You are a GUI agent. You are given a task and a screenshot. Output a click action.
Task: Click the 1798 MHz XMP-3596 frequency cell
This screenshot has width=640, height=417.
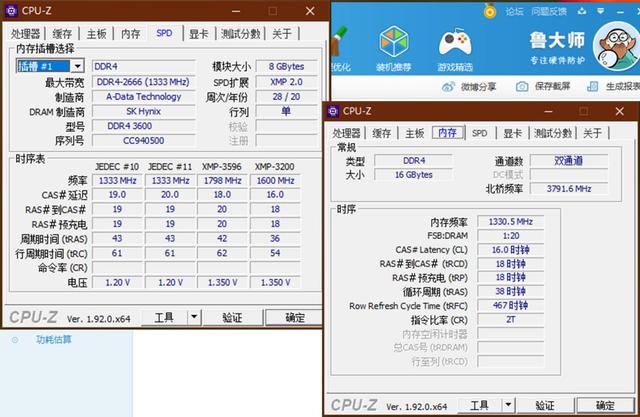(x=222, y=180)
